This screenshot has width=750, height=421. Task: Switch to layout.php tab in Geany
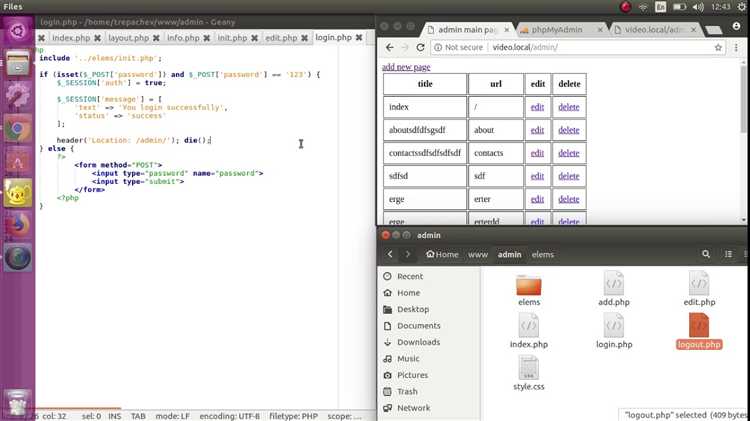pyautogui.click(x=129, y=38)
